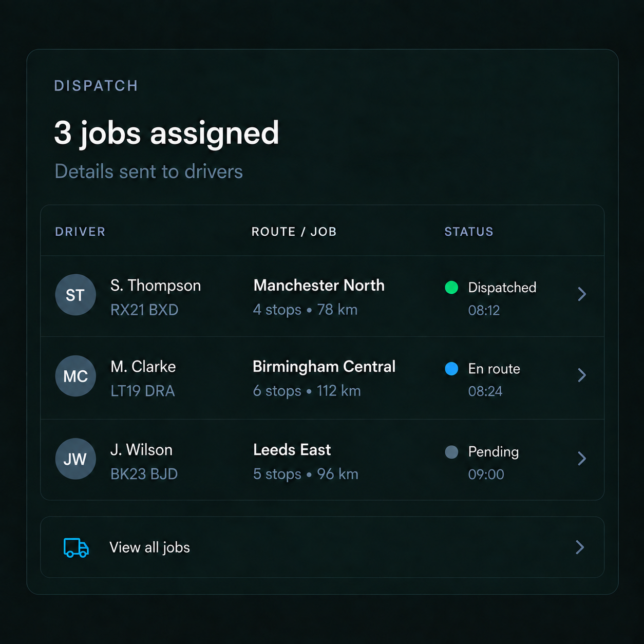Select the driver name J. Wilson
The image size is (644, 644).
[141, 450]
